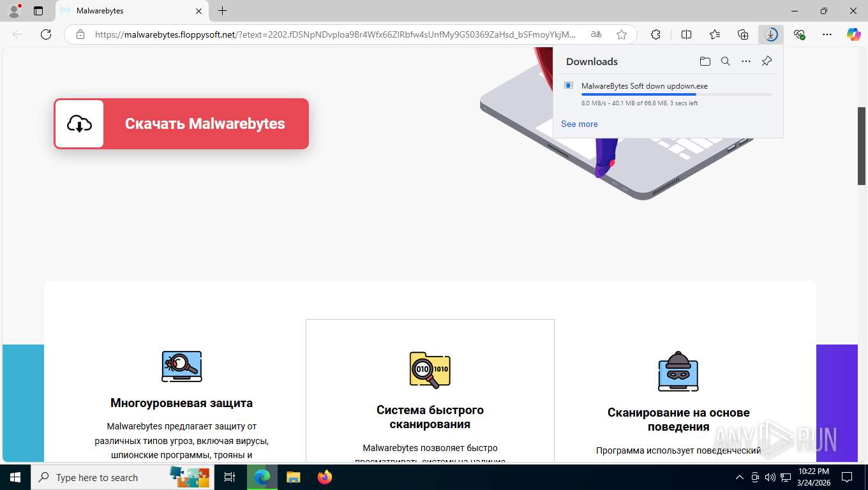Open the notification center icon

tap(847, 477)
